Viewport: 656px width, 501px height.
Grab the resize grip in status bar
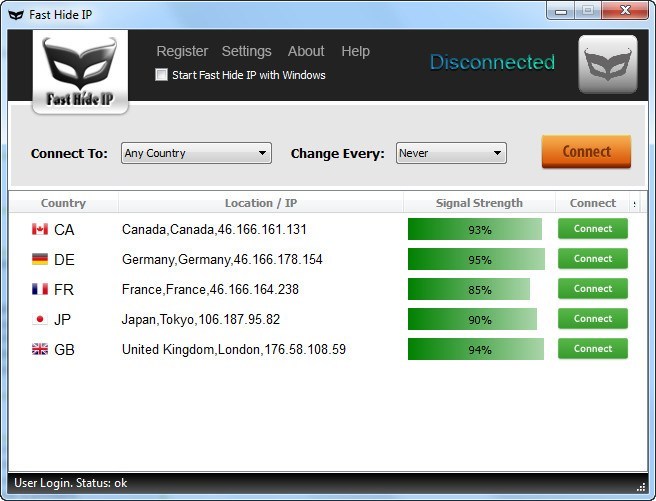coord(641,487)
